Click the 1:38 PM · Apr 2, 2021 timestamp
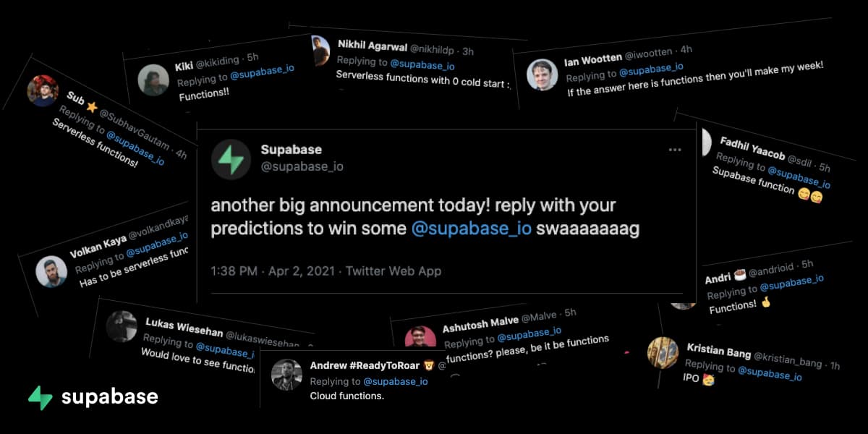 pyautogui.click(x=273, y=271)
